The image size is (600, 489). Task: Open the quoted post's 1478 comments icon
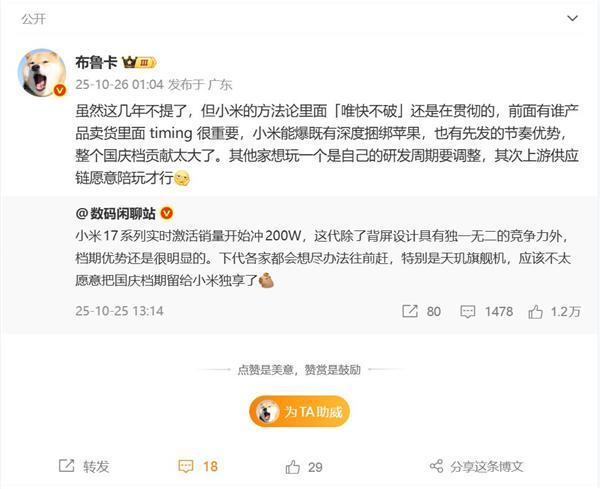(467, 311)
